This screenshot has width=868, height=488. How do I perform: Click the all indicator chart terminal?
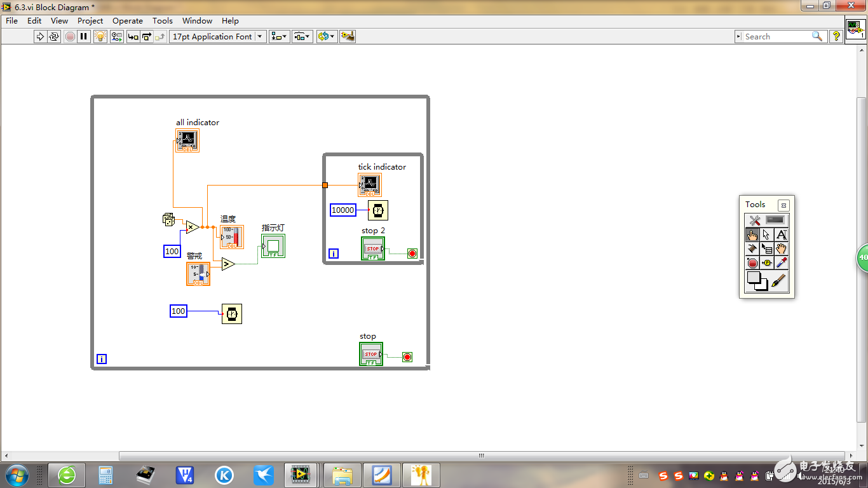click(187, 140)
